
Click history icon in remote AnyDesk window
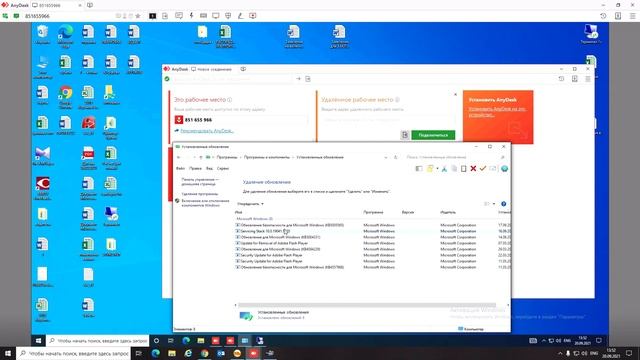pyautogui.click(x=561, y=79)
